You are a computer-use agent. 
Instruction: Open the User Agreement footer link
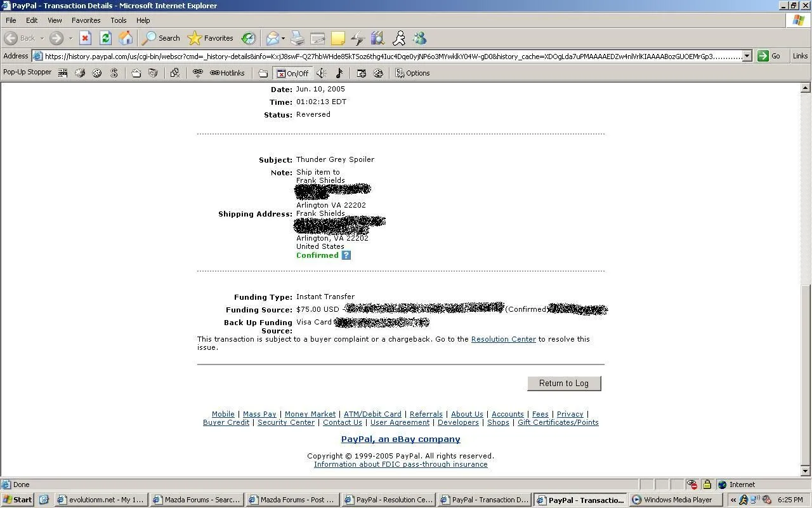click(x=400, y=422)
